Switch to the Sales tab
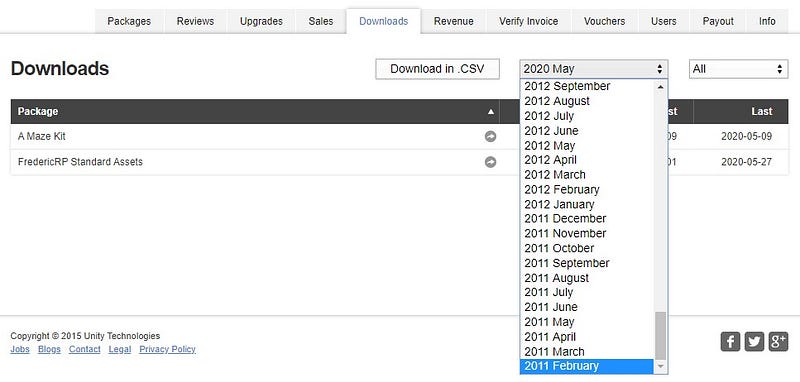The width and height of the screenshot is (800, 382). pyautogui.click(x=321, y=21)
